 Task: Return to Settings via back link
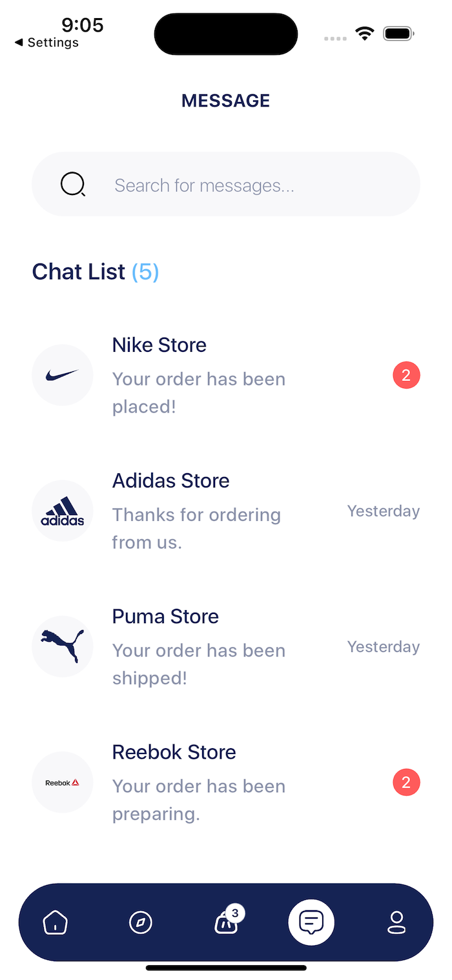45,43
